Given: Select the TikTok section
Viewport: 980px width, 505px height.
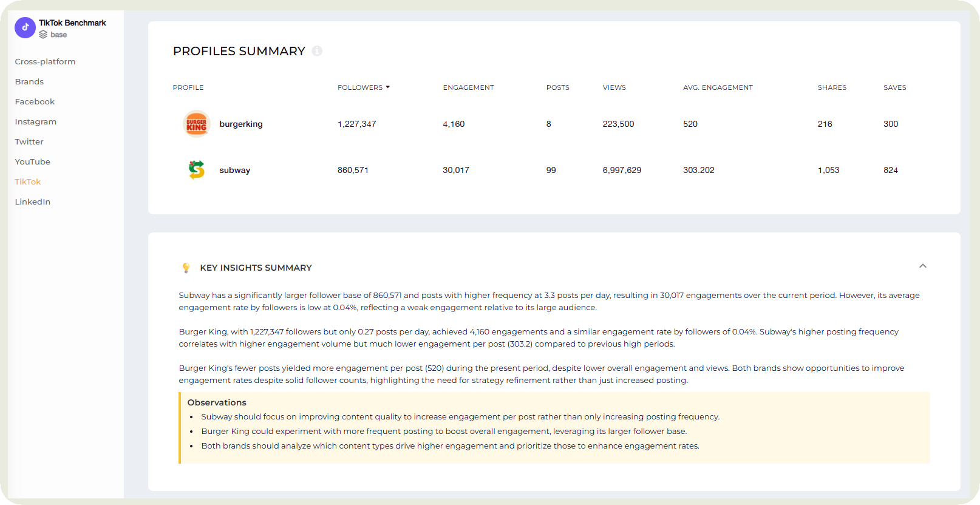Looking at the screenshot, I should pos(27,181).
